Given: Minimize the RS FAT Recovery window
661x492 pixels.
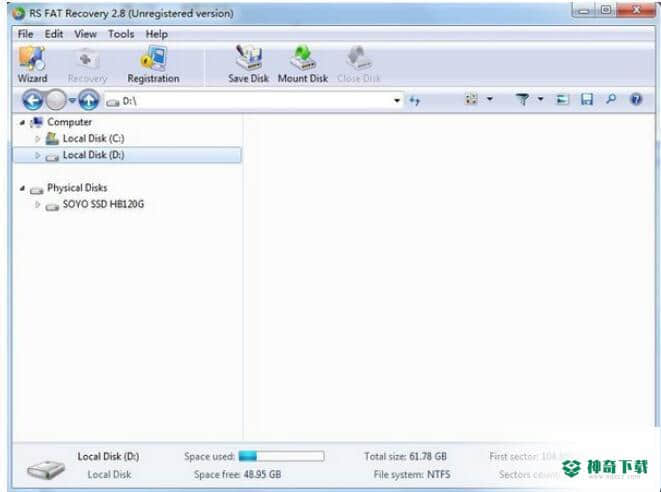Looking at the screenshot, I should [x=583, y=11].
